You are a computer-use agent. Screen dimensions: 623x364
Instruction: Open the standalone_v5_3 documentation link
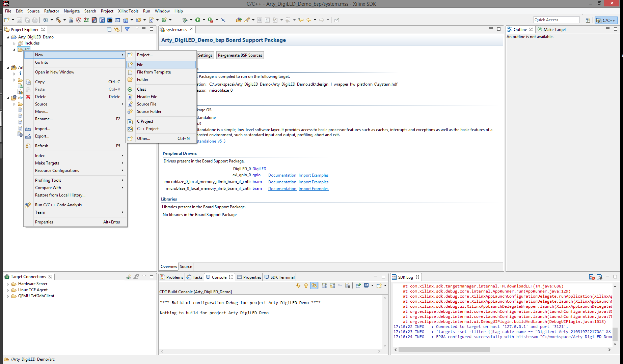point(211,141)
